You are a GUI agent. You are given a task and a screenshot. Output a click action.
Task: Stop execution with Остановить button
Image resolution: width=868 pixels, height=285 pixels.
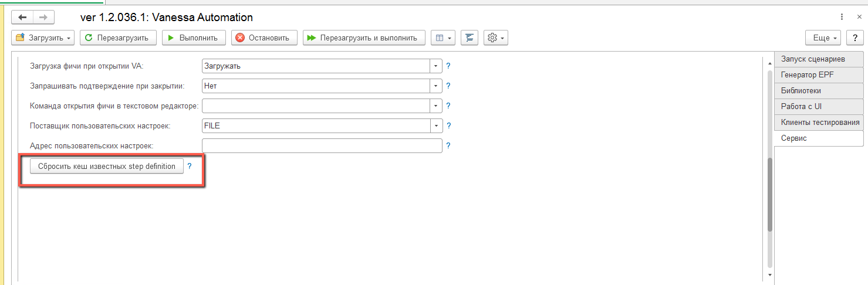tap(264, 38)
